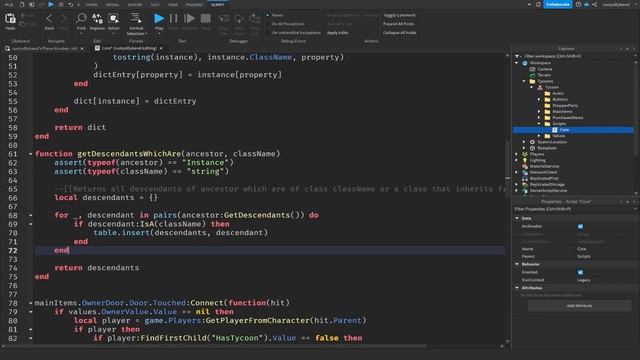
Task: Expand the MainItems folder node
Action: pos(539,111)
